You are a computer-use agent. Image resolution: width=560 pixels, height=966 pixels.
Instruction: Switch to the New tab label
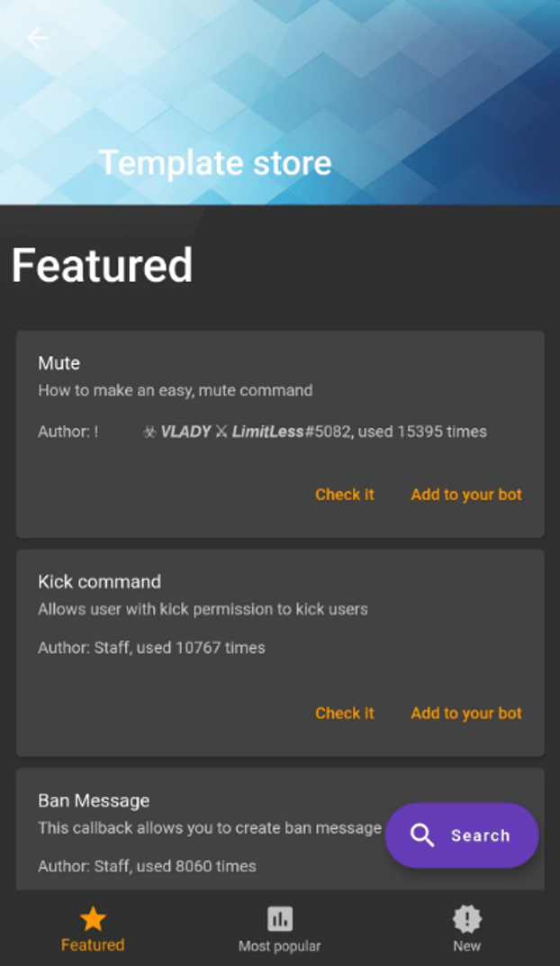click(467, 945)
